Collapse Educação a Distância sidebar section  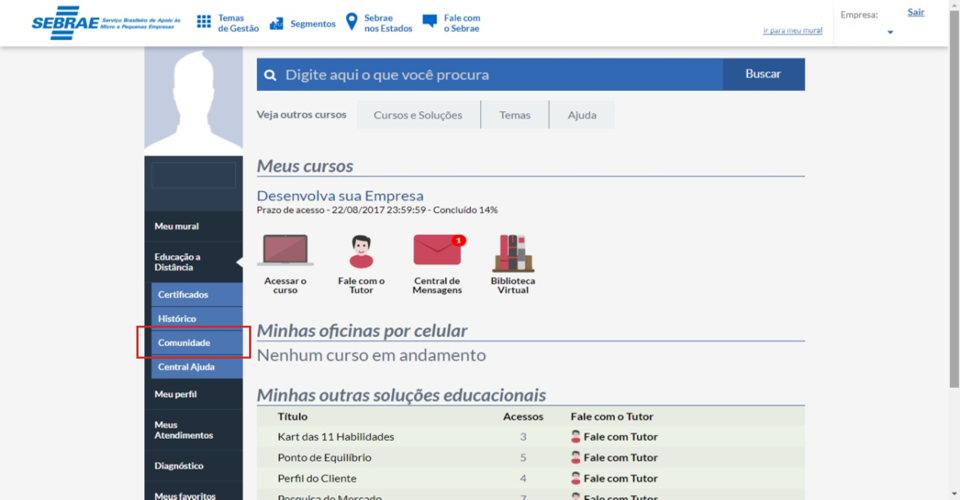[193, 262]
